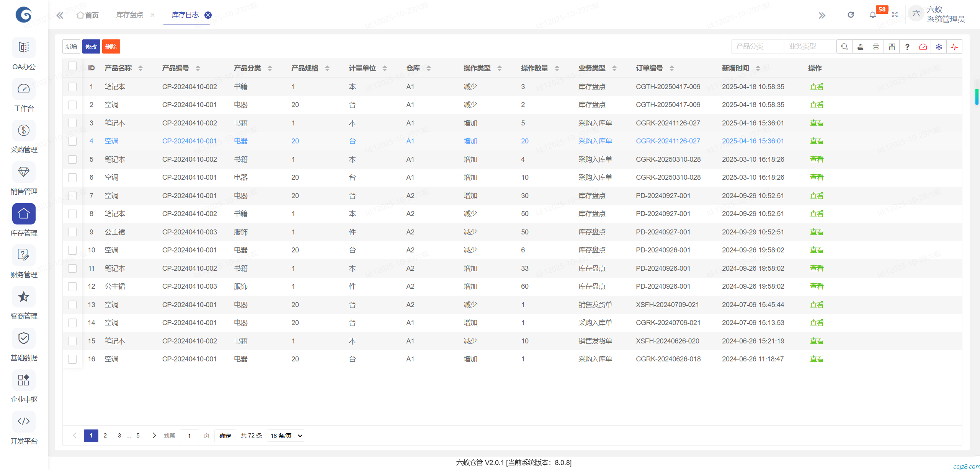Open the 产品分类 filter dropdown
The image size is (980, 470).
pyautogui.click(x=757, y=47)
